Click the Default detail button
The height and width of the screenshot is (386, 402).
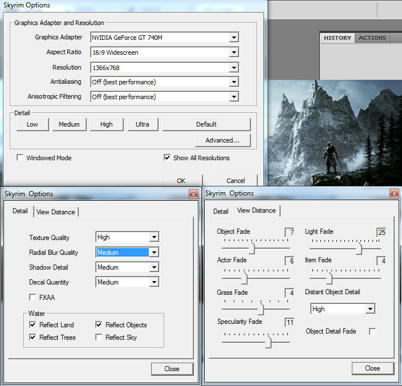206,125
